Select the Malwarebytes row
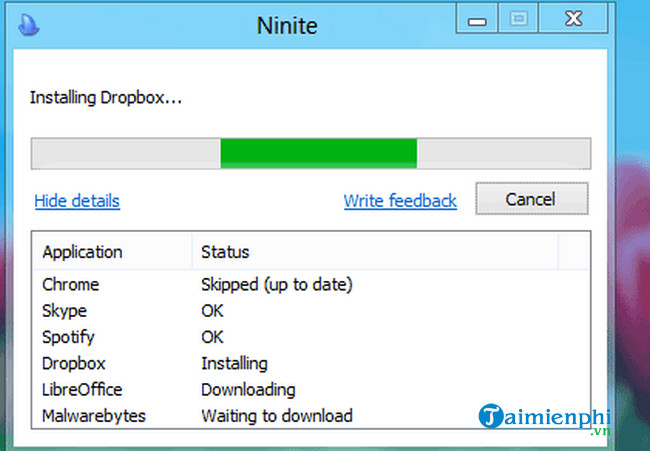 [311, 416]
